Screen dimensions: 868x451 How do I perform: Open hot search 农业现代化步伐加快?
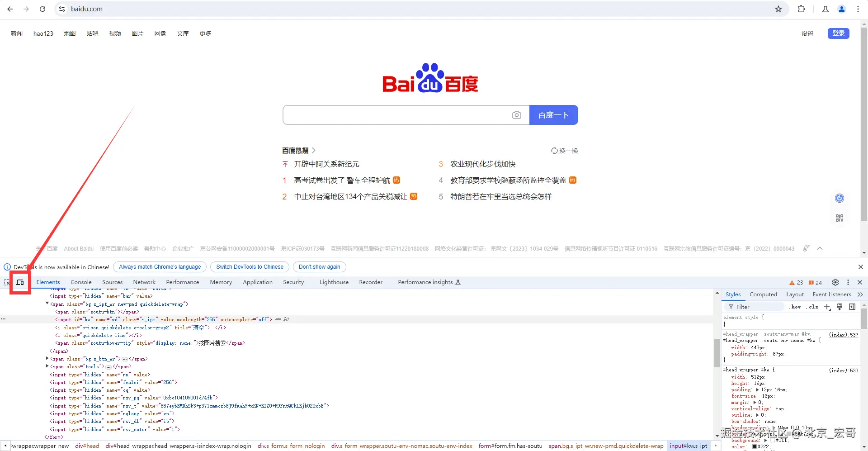tap(483, 164)
